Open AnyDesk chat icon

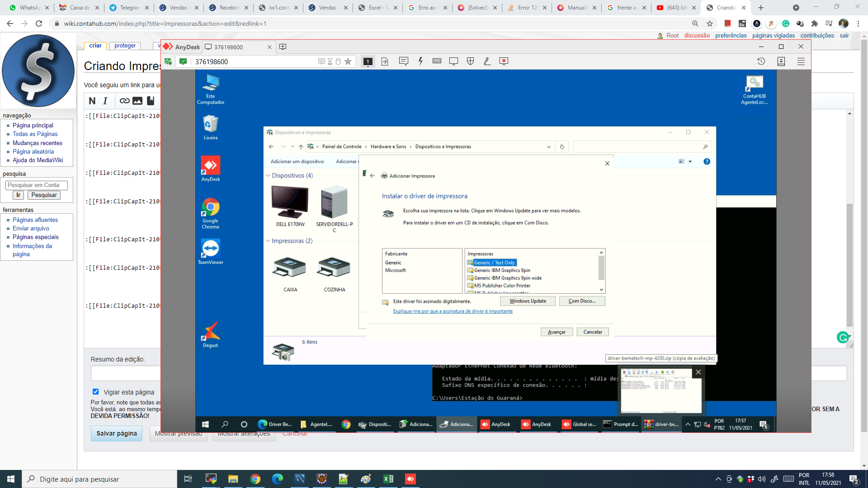click(x=404, y=61)
